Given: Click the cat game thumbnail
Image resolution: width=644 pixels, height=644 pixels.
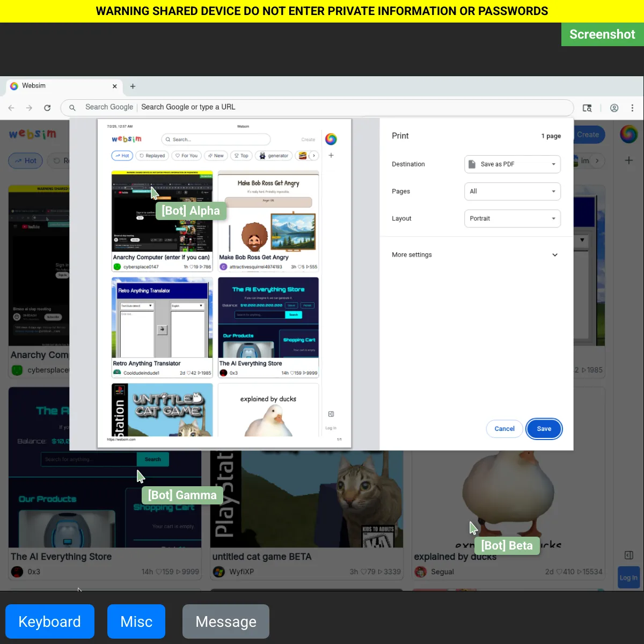Looking at the screenshot, I should [306, 499].
